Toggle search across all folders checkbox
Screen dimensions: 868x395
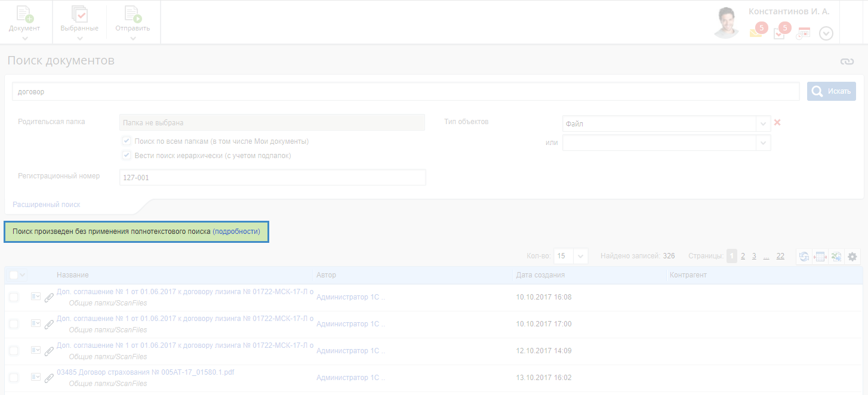pyautogui.click(x=126, y=141)
